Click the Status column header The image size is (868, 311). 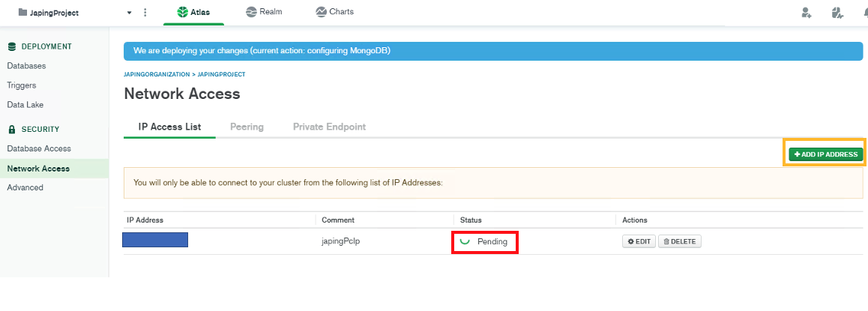coord(471,220)
